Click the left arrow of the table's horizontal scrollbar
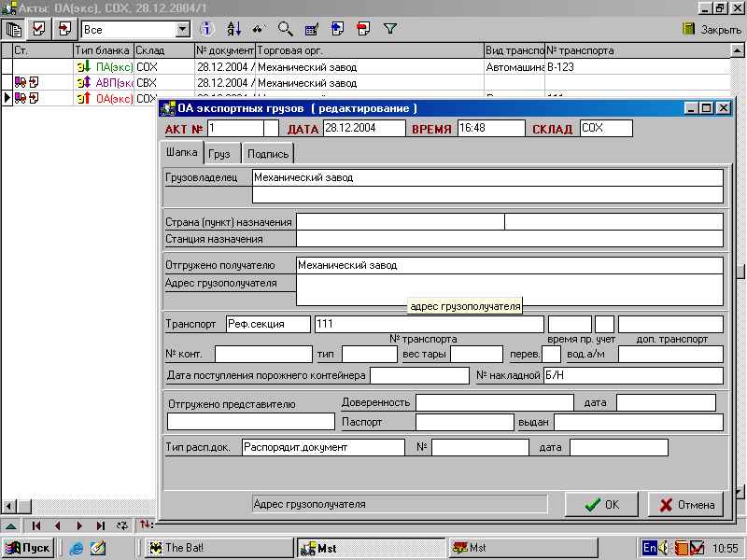747x560 pixels. coord(9,507)
